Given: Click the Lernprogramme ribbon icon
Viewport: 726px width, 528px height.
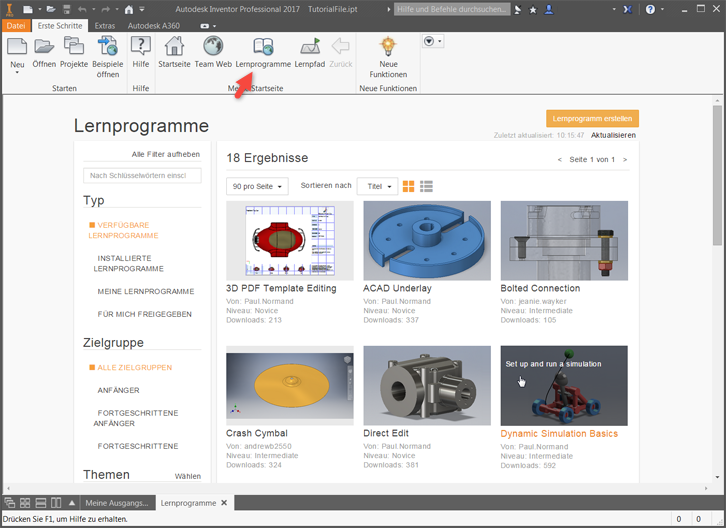Looking at the screenshot, I should 263,47.
